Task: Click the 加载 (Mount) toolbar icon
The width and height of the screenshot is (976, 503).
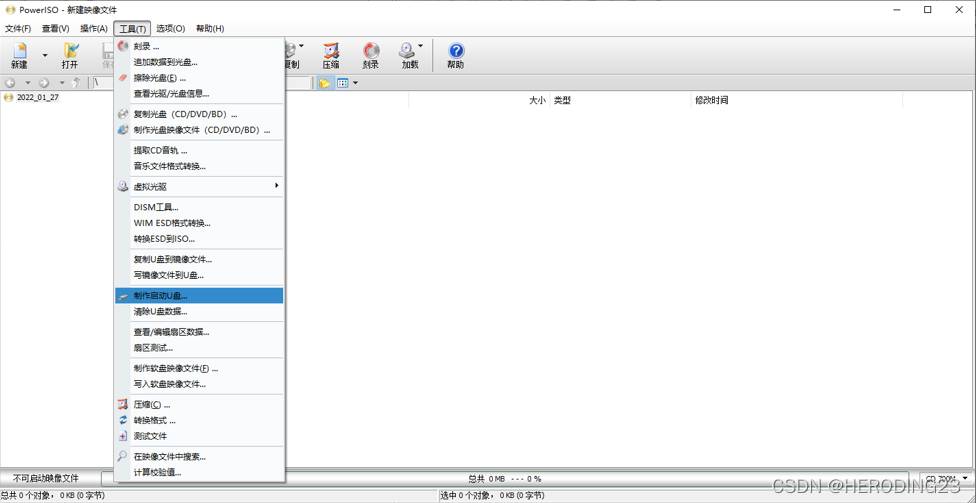Action: (410, 56)
